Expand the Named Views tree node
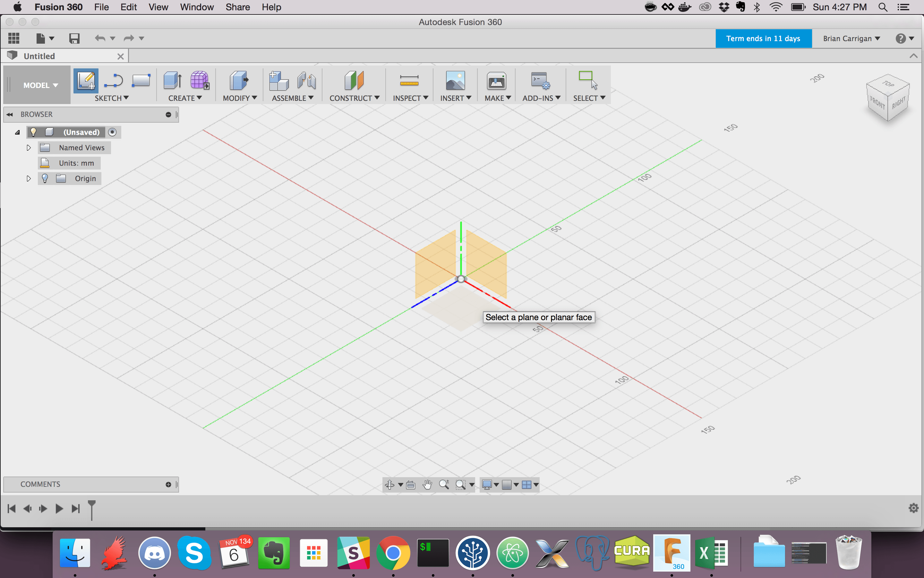Image resolution: width=924 pixels, height=578 pixels. pyautogui.click(x=29, y=148)
